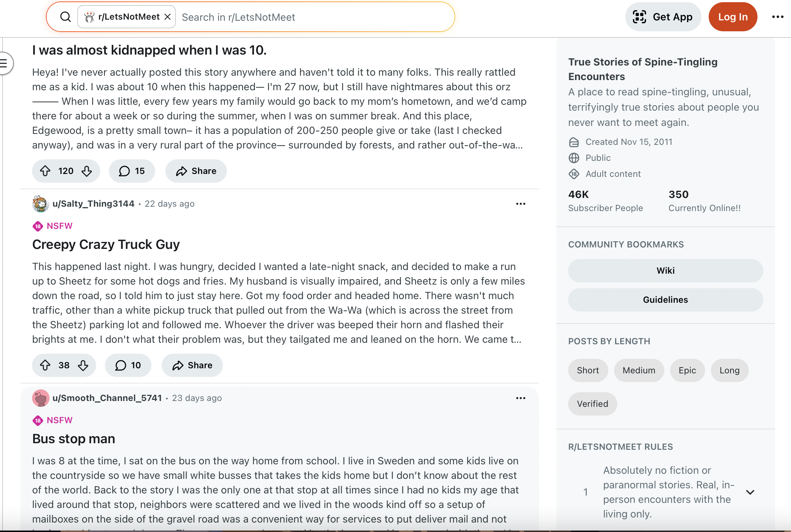This screenshot has height=532, width=791.
Task: Expand rule 1 about no fiction
Action: (750, 492)
